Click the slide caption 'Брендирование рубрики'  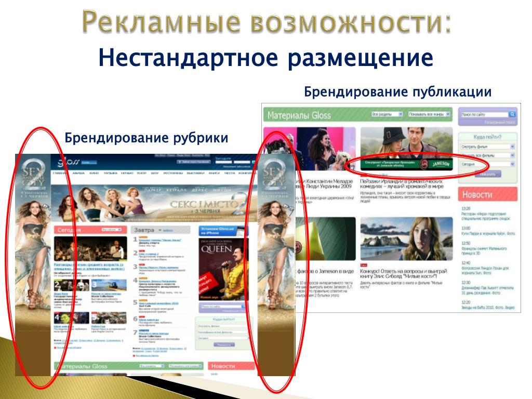146,138
